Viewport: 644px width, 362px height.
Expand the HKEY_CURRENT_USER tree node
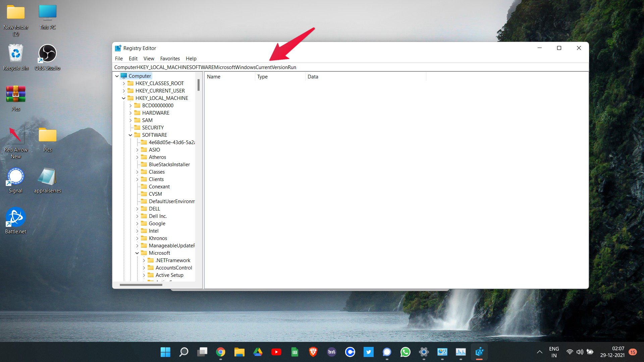click(123, 90)
